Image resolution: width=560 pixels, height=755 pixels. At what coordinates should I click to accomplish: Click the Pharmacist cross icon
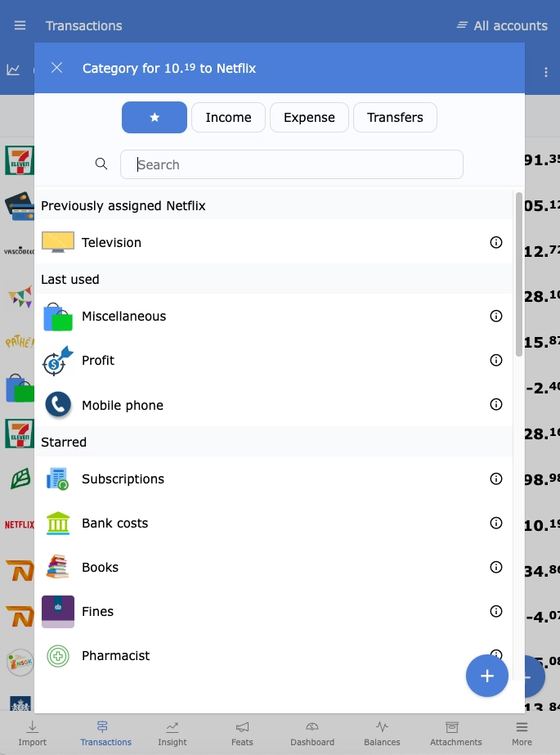click(x=56, y=655)
